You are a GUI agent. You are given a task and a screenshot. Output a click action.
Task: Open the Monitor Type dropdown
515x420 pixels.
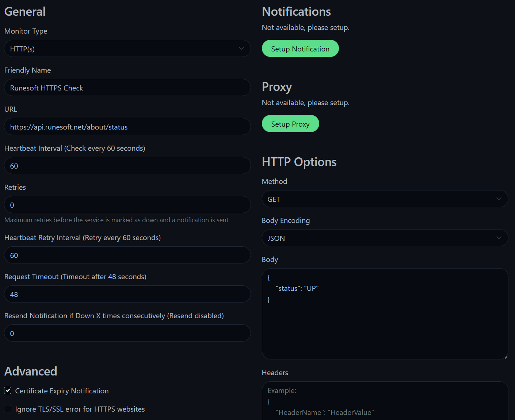pos(127,48)
